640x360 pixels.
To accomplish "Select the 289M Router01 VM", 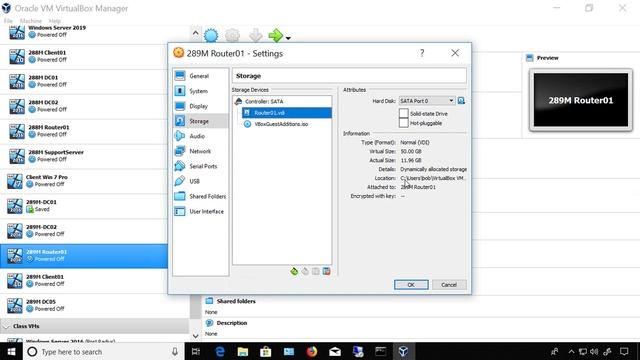I will click(x=84, y=256).
